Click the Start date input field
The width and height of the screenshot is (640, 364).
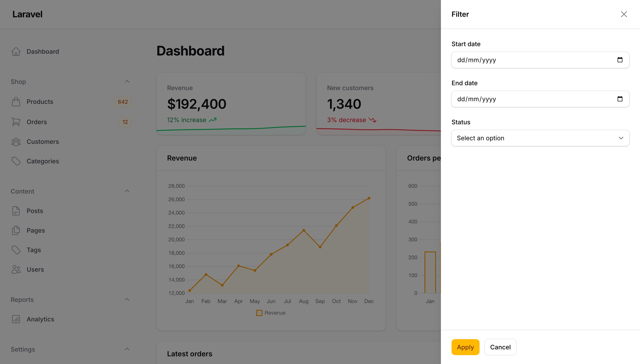[540, 60]
